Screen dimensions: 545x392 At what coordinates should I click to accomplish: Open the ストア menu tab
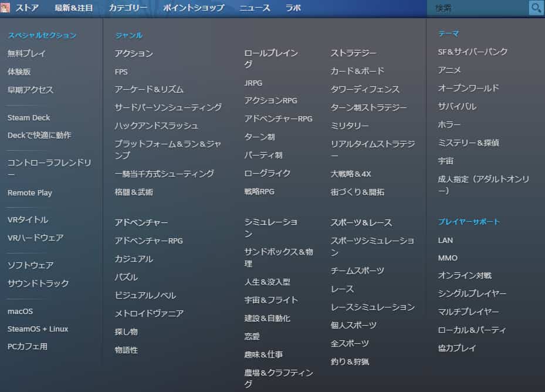pyautogui.click(x=28, y=8)
